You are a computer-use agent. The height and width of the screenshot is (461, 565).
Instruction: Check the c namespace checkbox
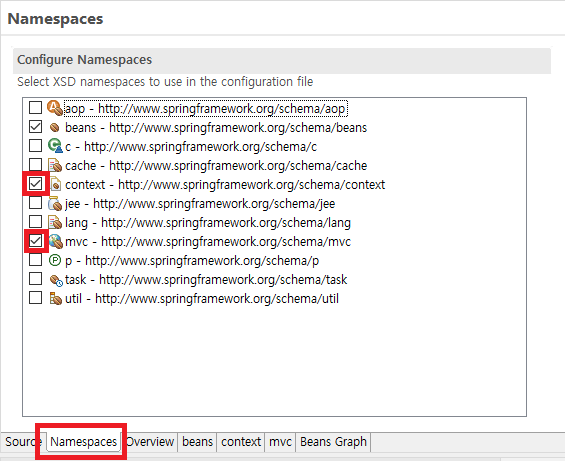[x=35, y=146]
